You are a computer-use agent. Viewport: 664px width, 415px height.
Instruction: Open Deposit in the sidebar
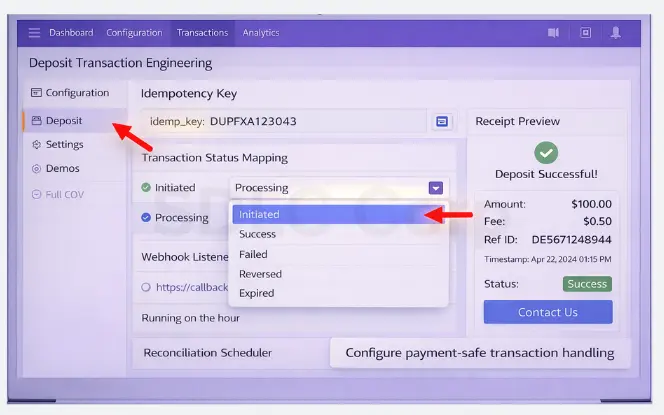coord(75,121)
